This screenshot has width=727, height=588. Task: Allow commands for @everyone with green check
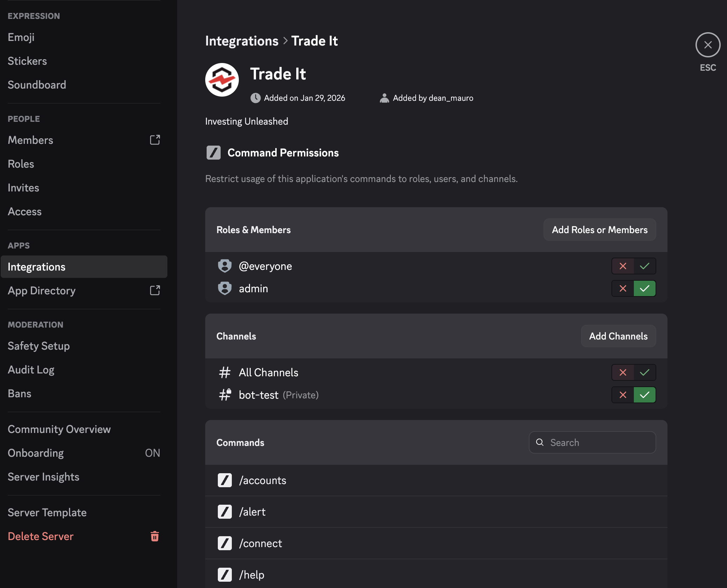(x=645, y=266)
